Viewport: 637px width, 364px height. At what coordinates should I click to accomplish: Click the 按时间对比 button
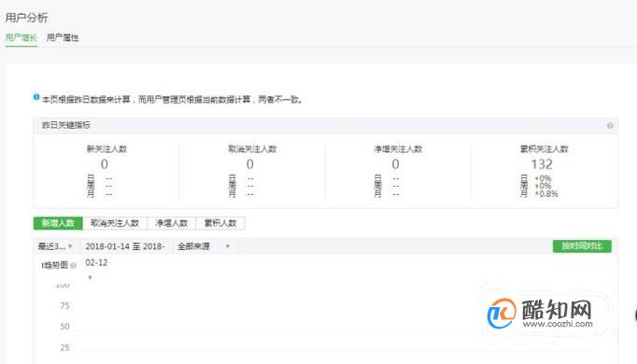click(x=582, y=245)
